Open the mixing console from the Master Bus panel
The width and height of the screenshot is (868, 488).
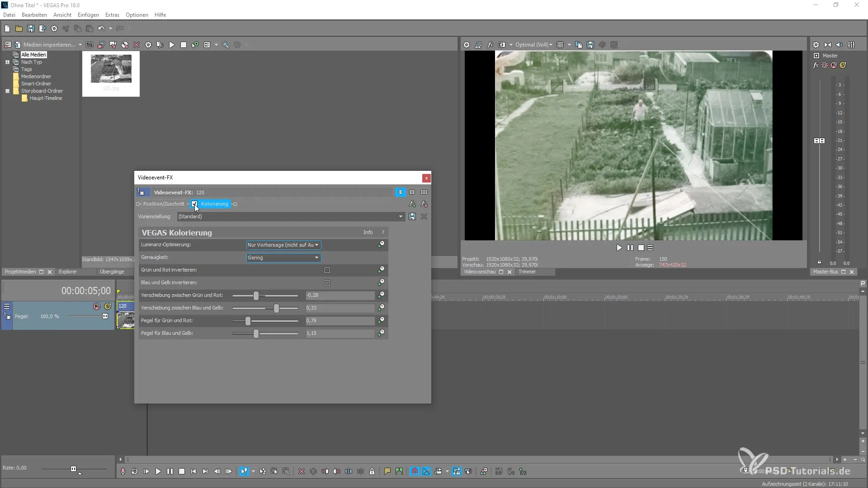click(x=852, y=45)
